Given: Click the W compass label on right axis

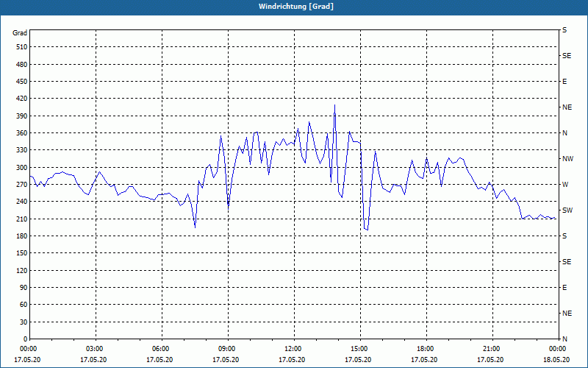Looking at the screenshot, I should point(565,185).
